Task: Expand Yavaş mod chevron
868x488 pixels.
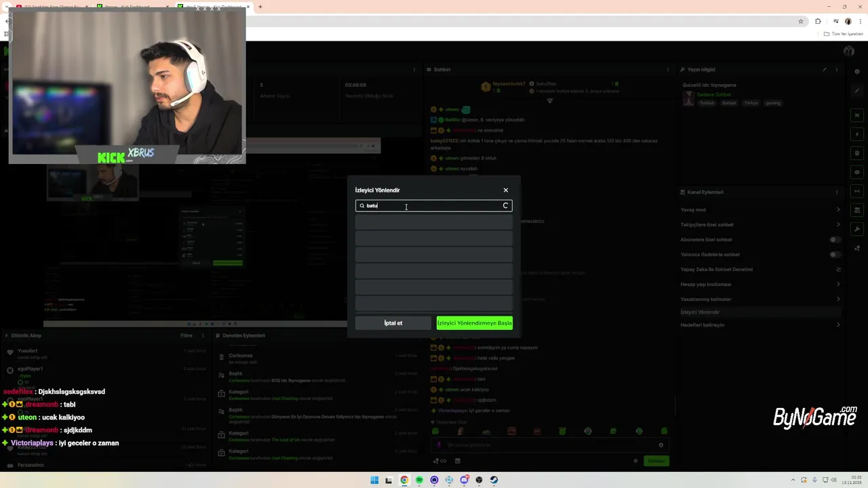Action: coord(838,210)
